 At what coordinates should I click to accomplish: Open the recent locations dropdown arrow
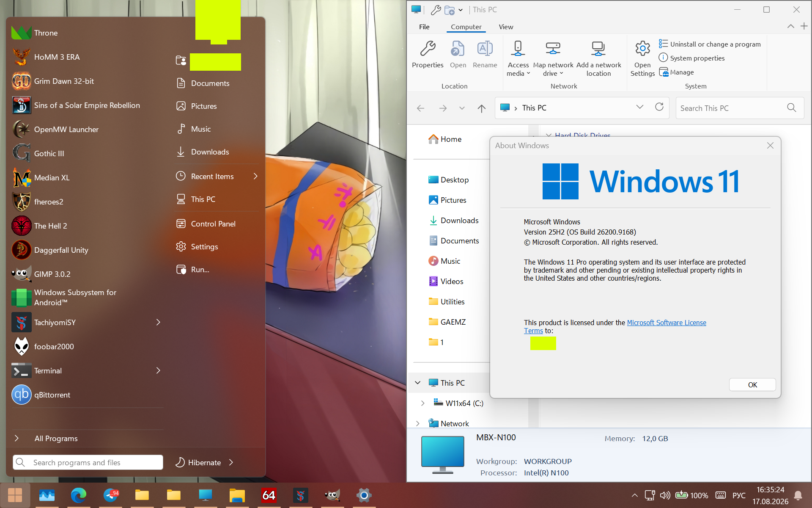click(462, 108)
